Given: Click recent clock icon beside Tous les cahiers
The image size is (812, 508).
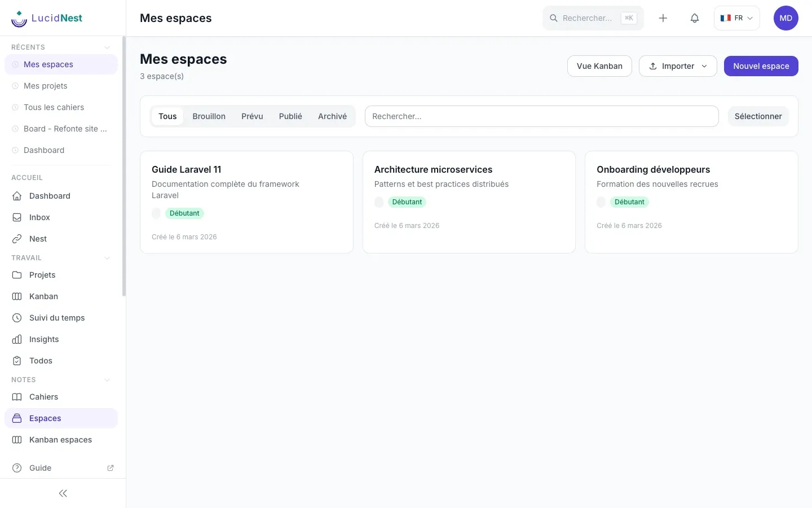Looking at the screenshot, I should (x=15, y=107).
